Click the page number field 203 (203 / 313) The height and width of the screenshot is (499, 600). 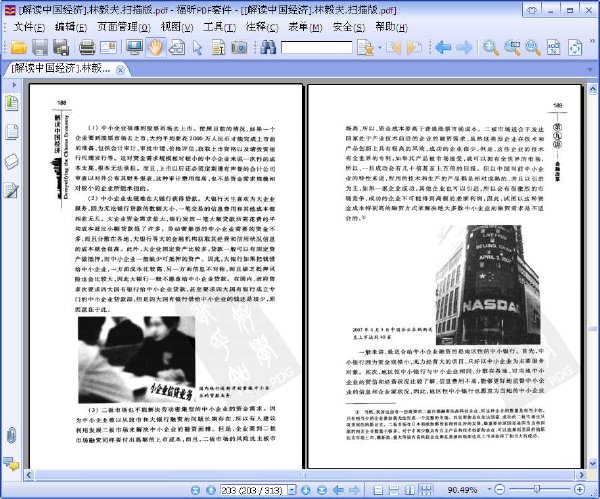(254, 490)
